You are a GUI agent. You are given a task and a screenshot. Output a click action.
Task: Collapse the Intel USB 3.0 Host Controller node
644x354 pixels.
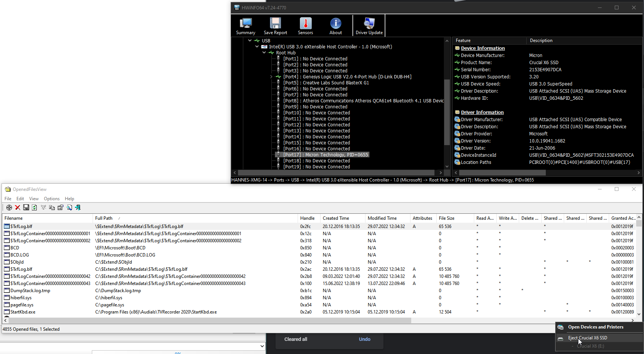click(257, 46)
